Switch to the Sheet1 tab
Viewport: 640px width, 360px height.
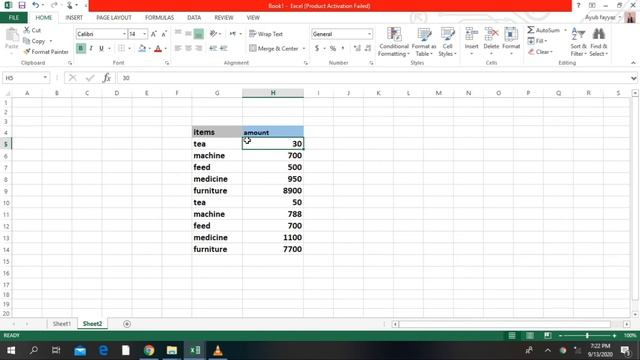pos(62,324)
